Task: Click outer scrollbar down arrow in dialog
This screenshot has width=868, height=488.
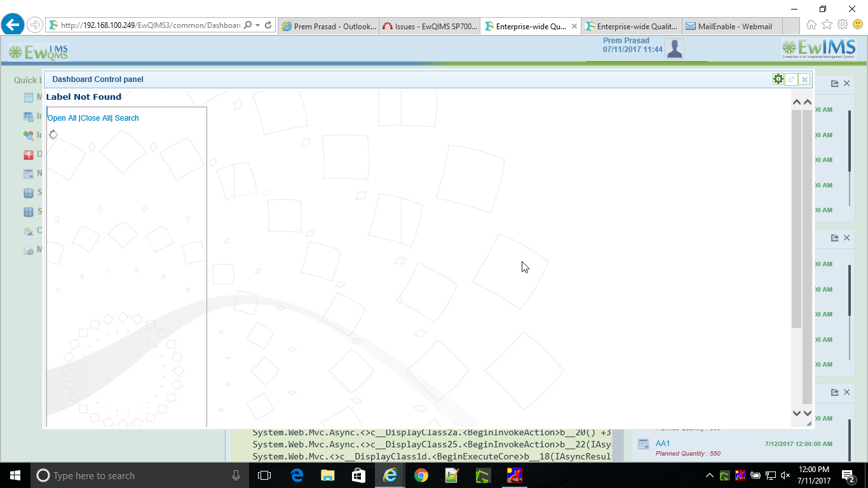Action: pyautogui.click(x=808, y=413)
